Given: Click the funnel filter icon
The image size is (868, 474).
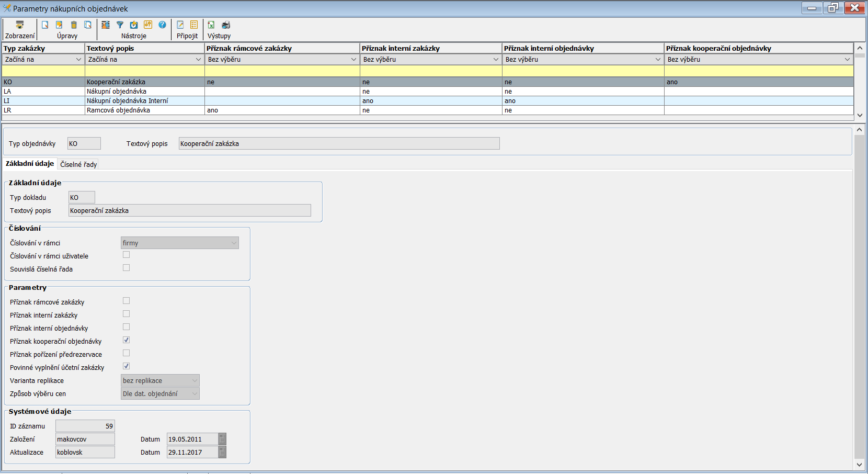Looking at the screenshot, I should 120,25.
